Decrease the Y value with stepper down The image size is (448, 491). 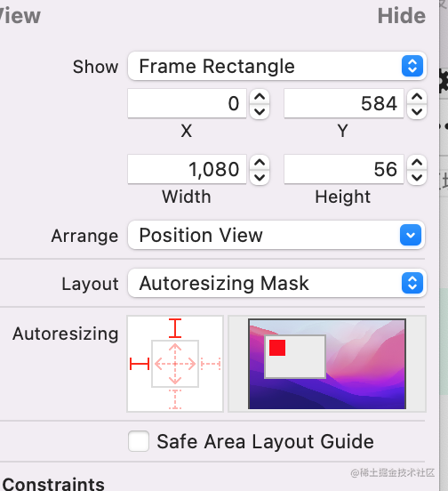417,111
